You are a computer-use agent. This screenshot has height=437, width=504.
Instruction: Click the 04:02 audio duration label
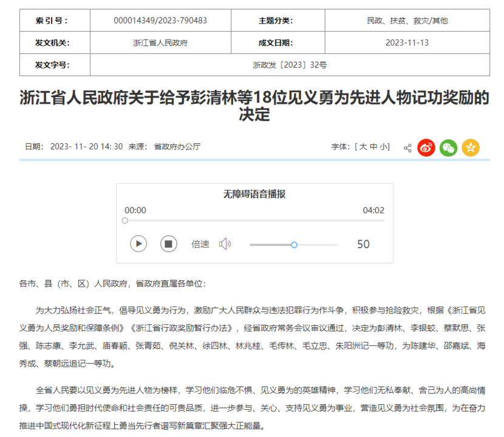pos(373,211)
